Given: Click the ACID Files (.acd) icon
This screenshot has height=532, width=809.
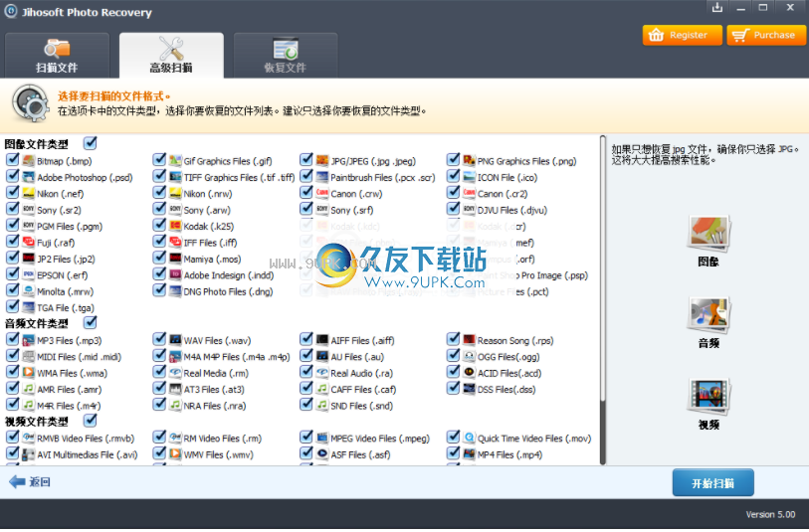Looking at the screenshot, I should pyautogui.click(x=469, y=373).
